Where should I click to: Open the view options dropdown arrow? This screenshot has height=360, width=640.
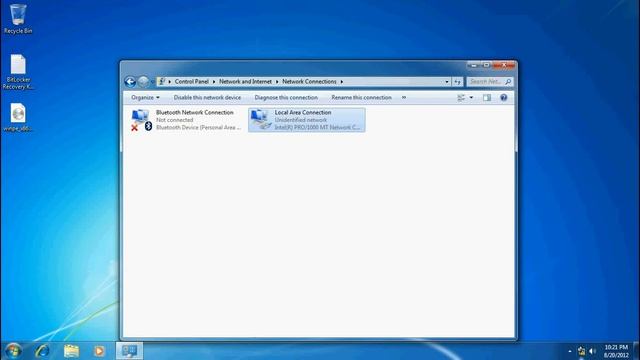(x=471, y=98)
